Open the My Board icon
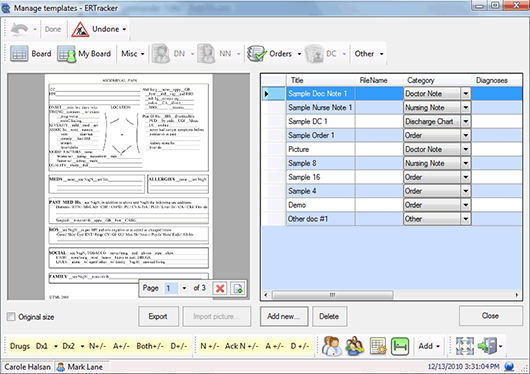Image resolution: width=530 pixels, height=374 pixels. [x=66, y=54]
